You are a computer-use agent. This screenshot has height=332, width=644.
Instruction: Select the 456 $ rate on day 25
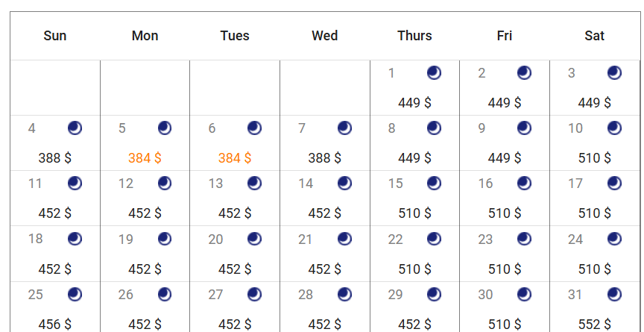click(54, 325)
